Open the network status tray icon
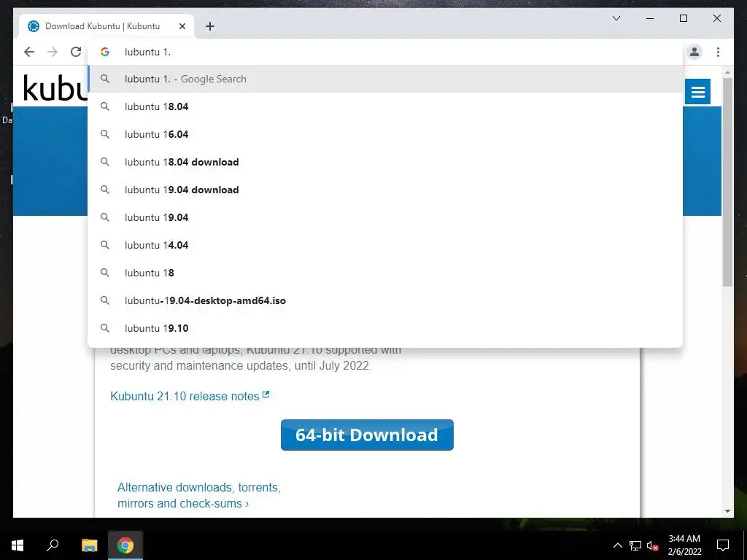The width and height of the screenshot is (747, 560). click(x=635, y=545)
